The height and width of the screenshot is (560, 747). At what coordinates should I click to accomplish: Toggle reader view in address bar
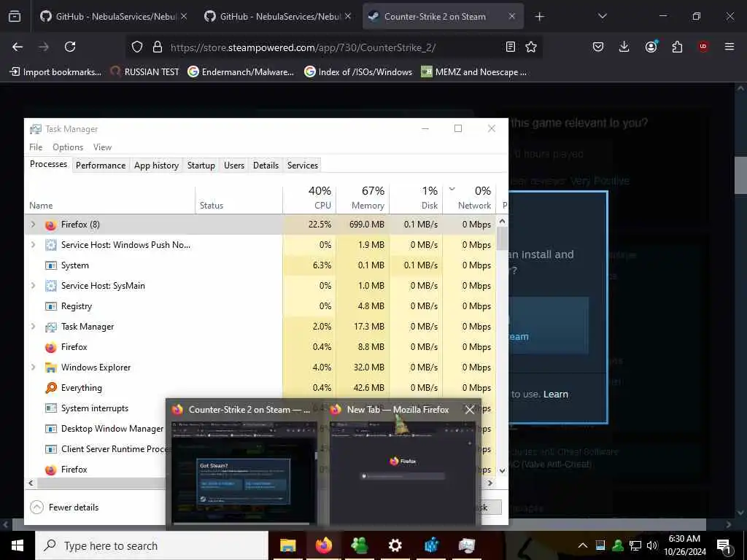coord(510,47)
